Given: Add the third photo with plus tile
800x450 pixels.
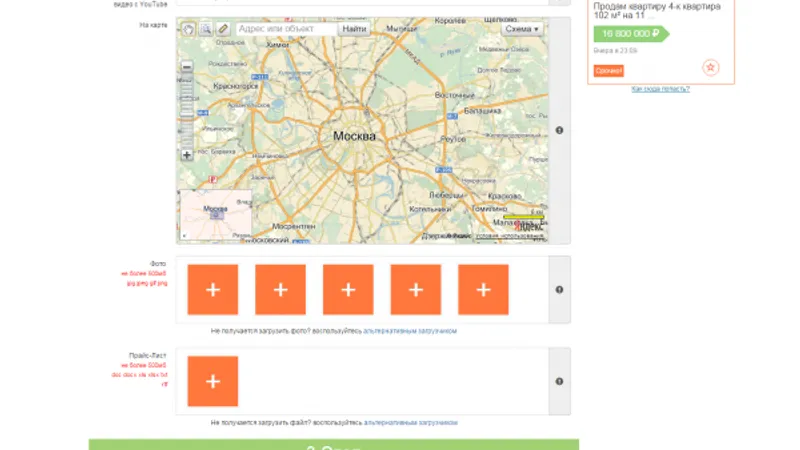Looking at the screenshot, I should coord(348,289).
